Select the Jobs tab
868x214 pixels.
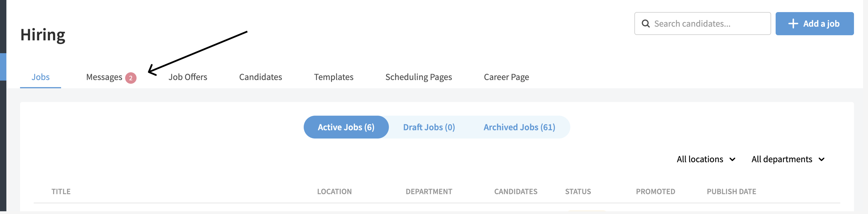(40, 77)
